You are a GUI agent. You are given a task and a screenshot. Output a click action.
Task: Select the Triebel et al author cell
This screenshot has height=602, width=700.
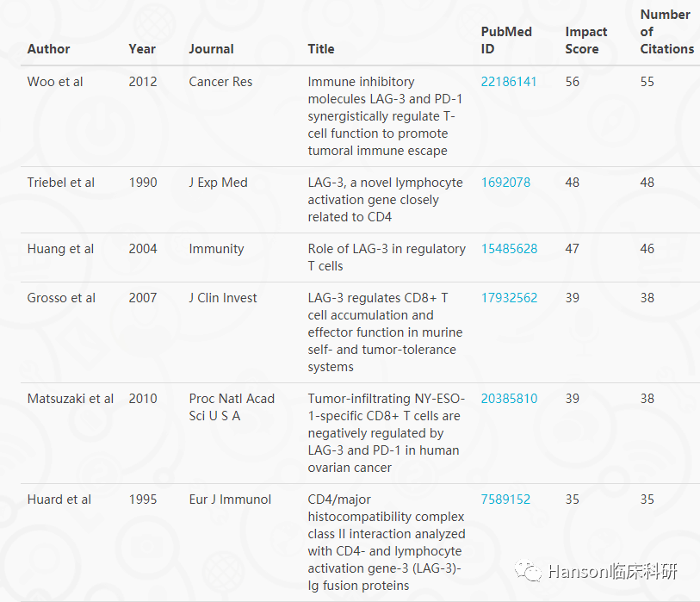click(61, 183)
